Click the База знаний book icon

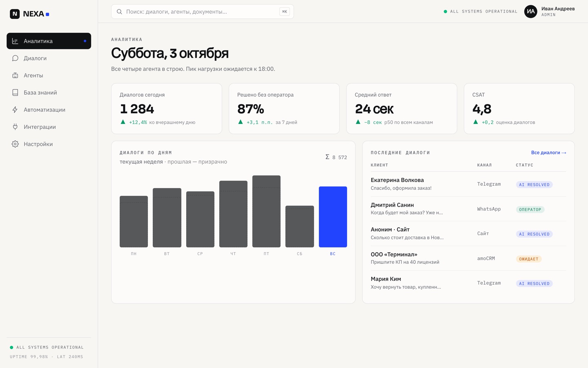15,92
